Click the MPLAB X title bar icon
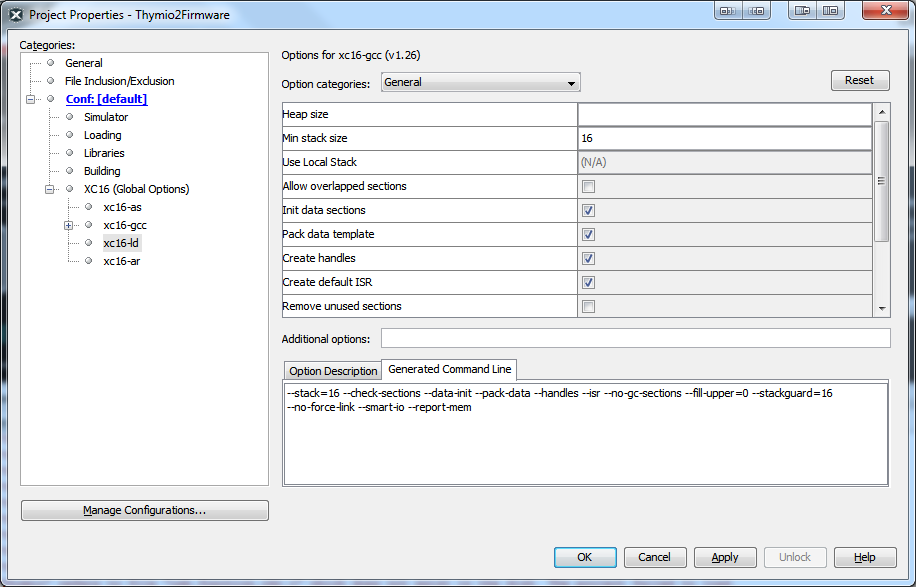The image size is (916, 587). tap(16, 15)
